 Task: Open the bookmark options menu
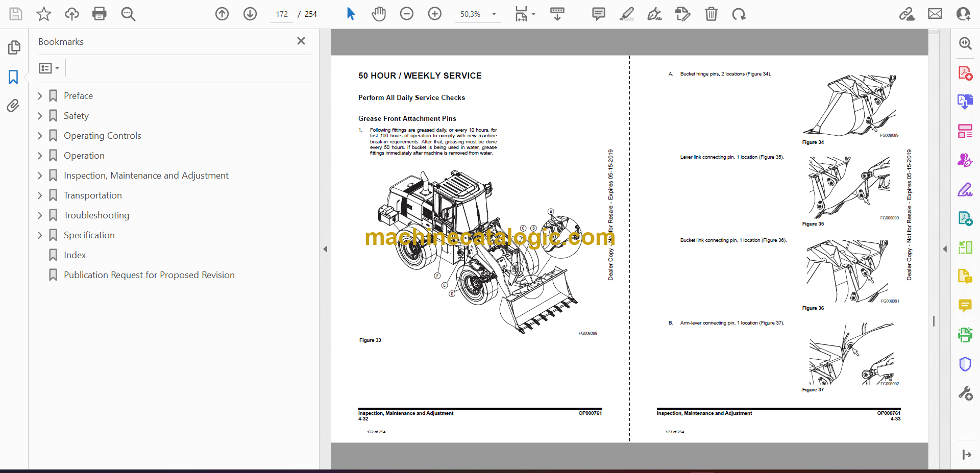pos(49,68)
